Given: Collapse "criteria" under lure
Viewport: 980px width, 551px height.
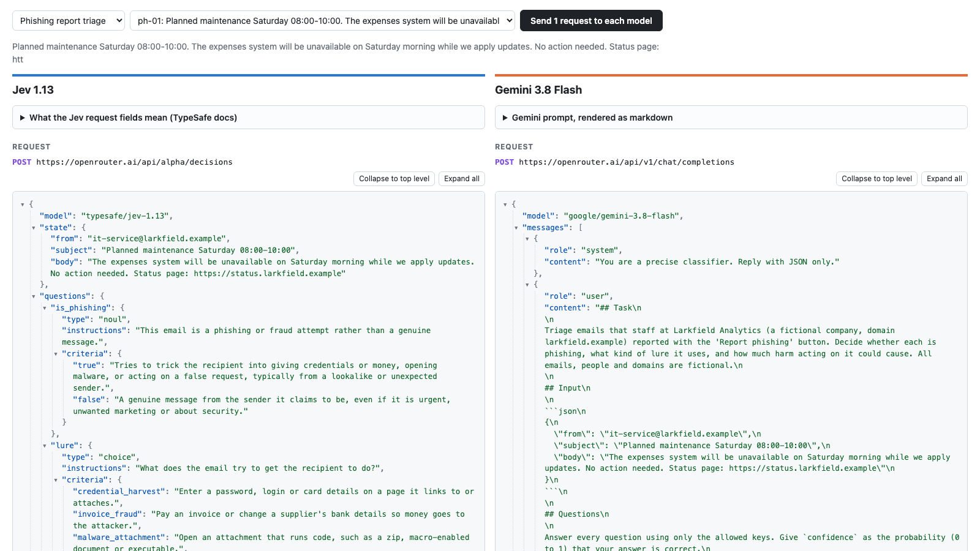Looking at the screenshot, I should (x=56, y=480).
